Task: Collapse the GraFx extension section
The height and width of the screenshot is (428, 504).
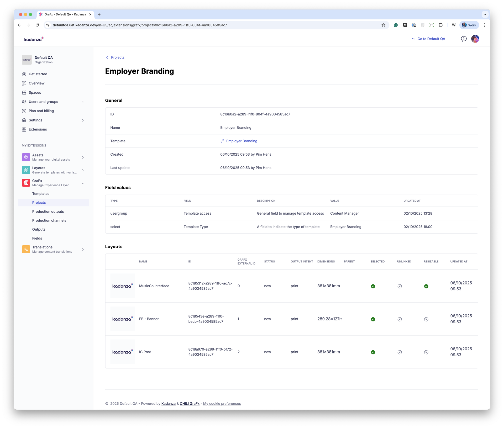Action: click(x=83, y=183)
